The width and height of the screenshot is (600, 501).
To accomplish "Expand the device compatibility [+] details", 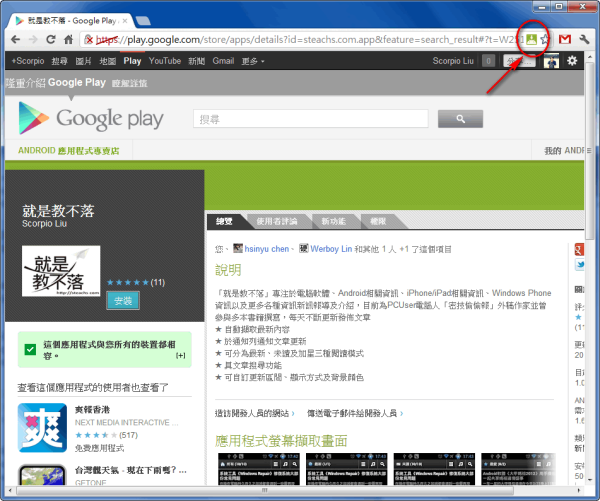I will (180, 355).
